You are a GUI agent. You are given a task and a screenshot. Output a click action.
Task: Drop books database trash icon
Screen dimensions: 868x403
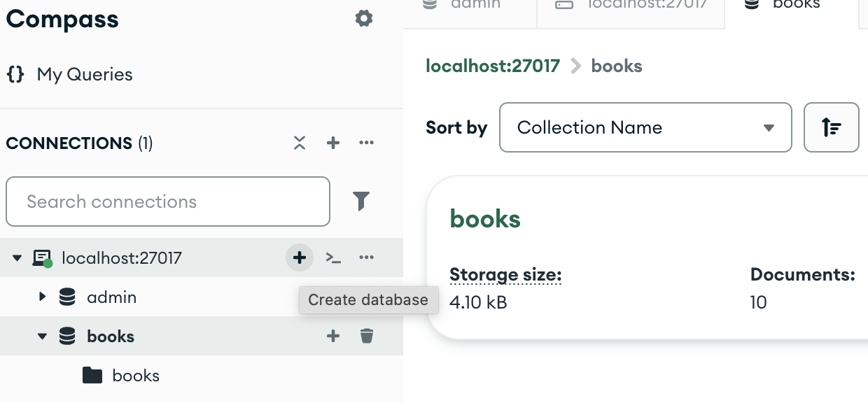[367, 337]
